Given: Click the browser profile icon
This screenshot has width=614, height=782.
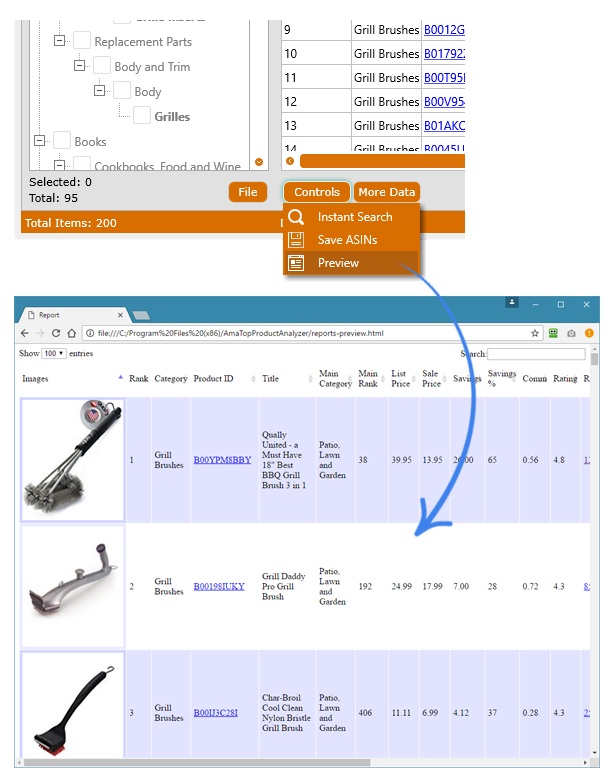Looking at the screenshot, I should [x=512, y=302].
